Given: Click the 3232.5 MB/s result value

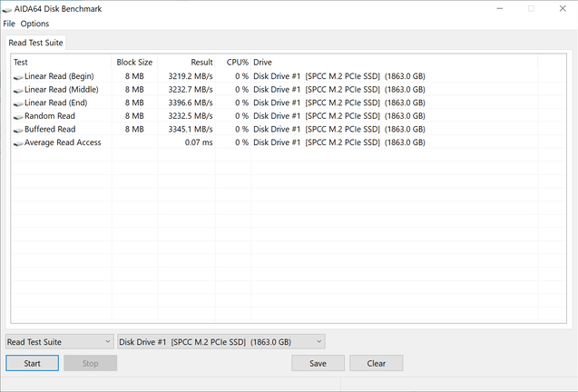Looking at the screenshot, I should tap(191, 116).
